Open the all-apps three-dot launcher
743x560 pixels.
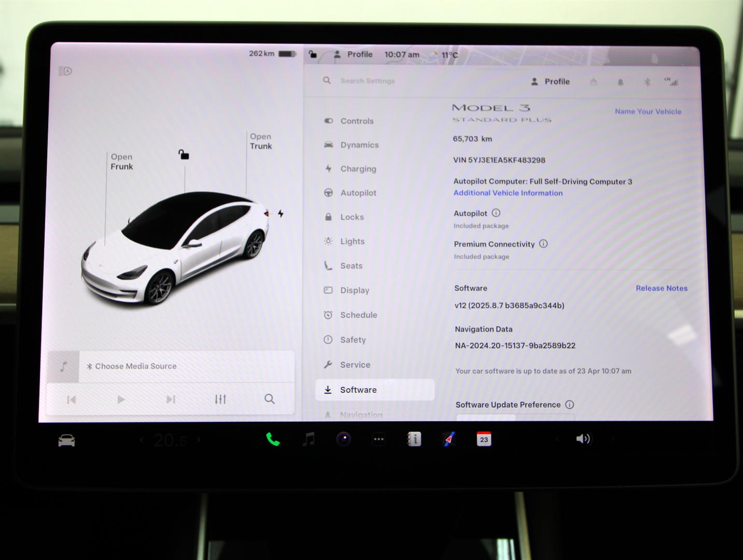tap(379, 439)
